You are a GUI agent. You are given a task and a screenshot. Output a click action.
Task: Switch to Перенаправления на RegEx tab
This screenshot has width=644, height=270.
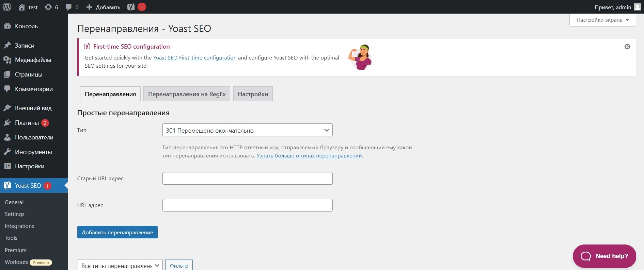pos(187,94)
